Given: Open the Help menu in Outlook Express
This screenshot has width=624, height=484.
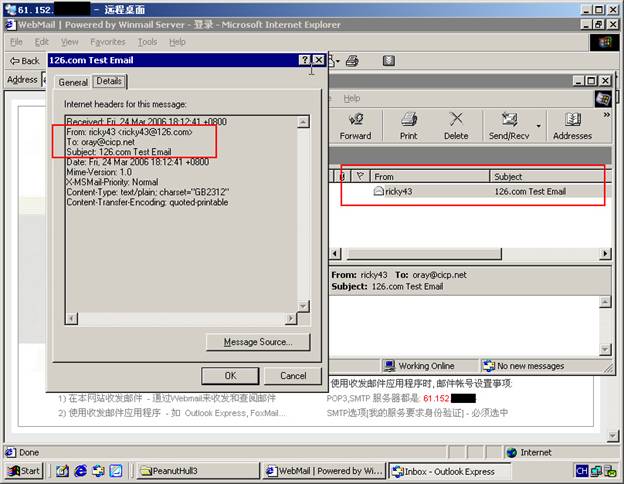Looking at the screenshot, I should click(352, 98).
